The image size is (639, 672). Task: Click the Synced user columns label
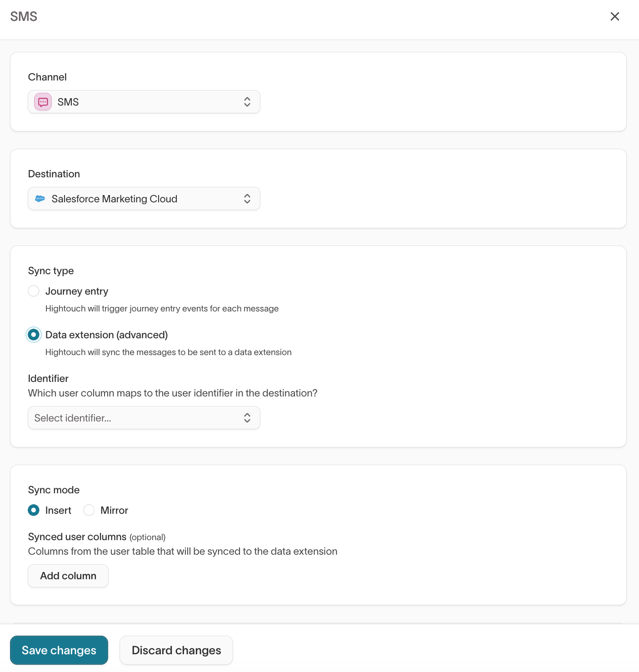[x=77, y=537]
